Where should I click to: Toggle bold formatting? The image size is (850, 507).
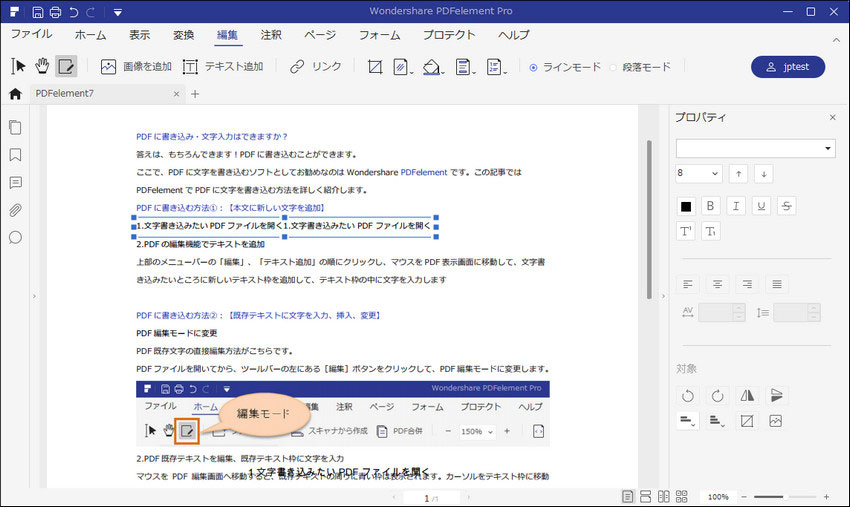tap(711, 206)
